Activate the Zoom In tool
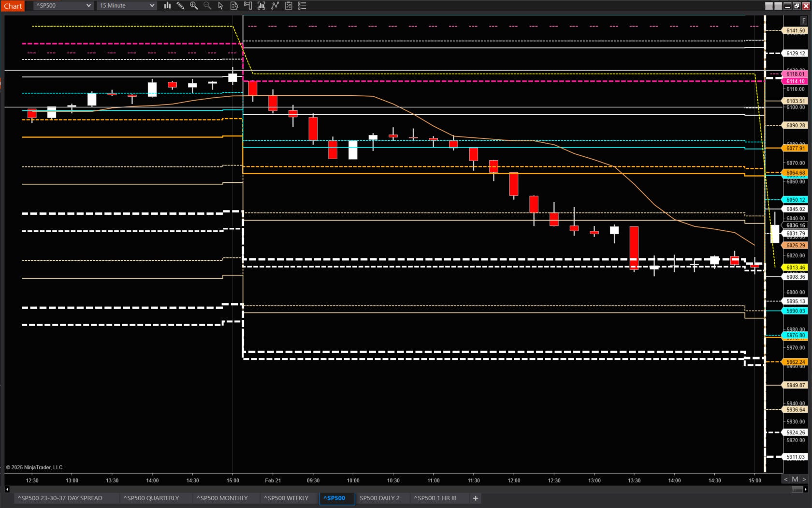The image size is (812, 508). (x=194, y=6)
